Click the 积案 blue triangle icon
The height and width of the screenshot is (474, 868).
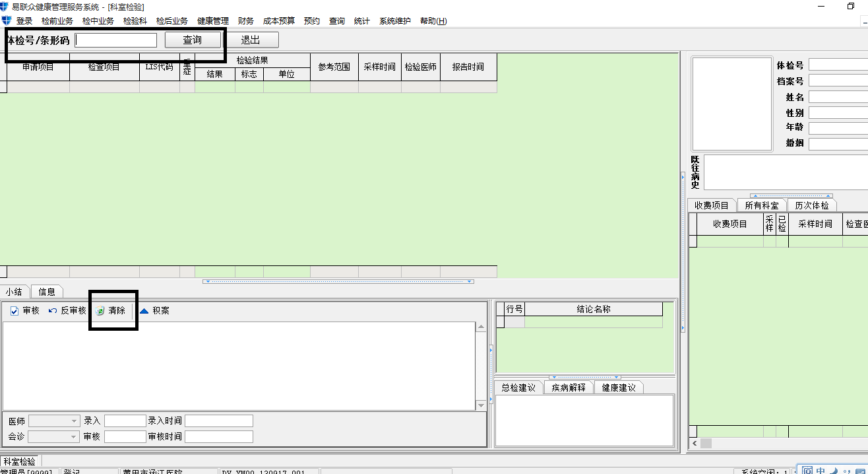144,311
